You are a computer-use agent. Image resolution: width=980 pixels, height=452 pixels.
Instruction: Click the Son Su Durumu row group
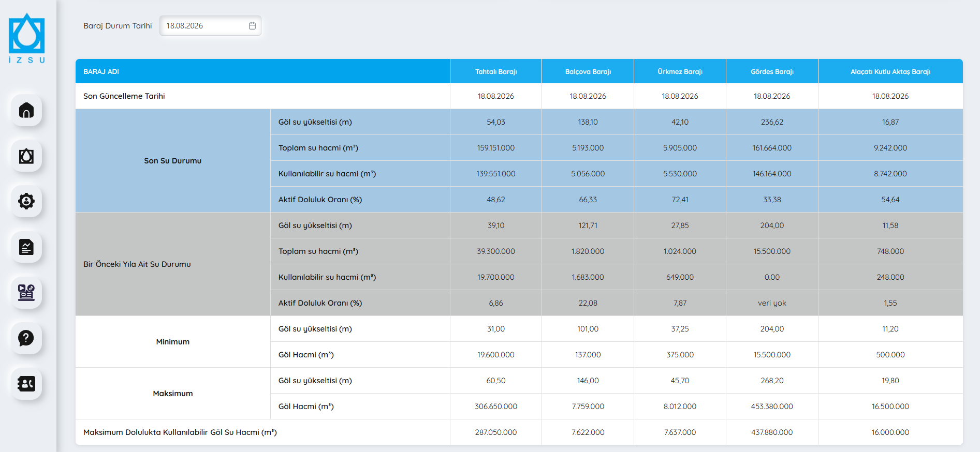pos(173,161)
